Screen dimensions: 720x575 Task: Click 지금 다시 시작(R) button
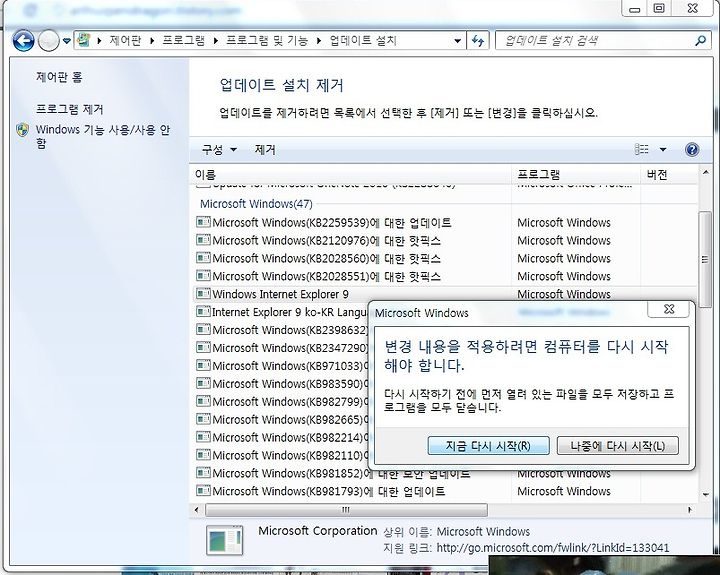(x=488, y=446)
